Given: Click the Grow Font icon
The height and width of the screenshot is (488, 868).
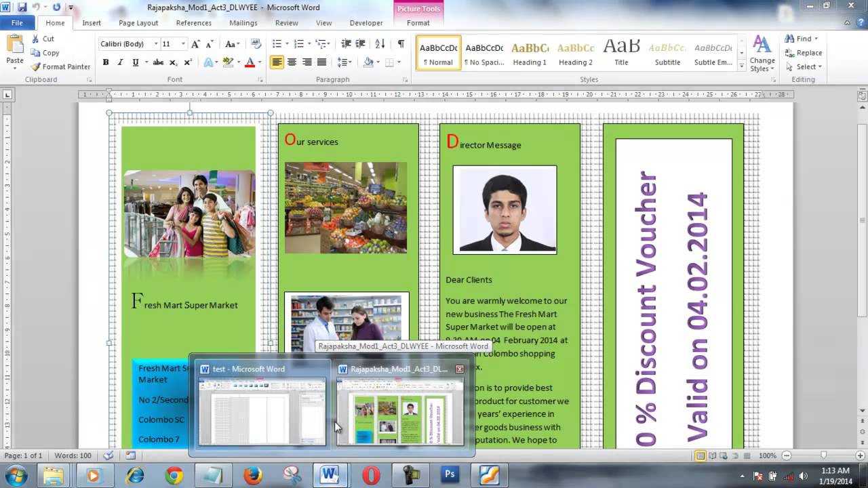Looking at the screenshot, I should pyautogui.click(x=195, y=44).
